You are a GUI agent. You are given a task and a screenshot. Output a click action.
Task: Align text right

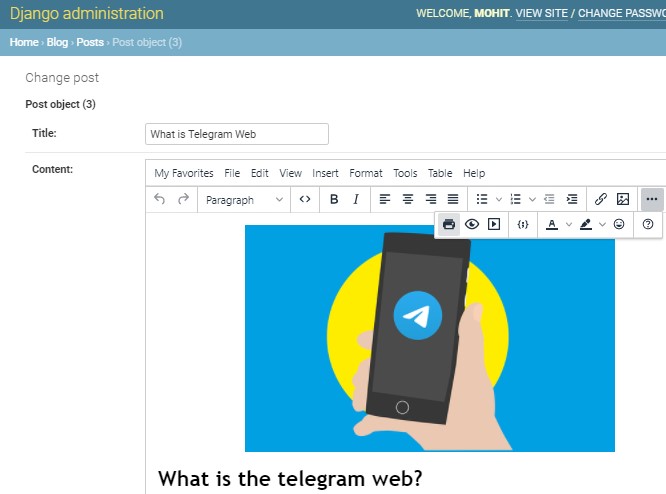click(431, 199)
